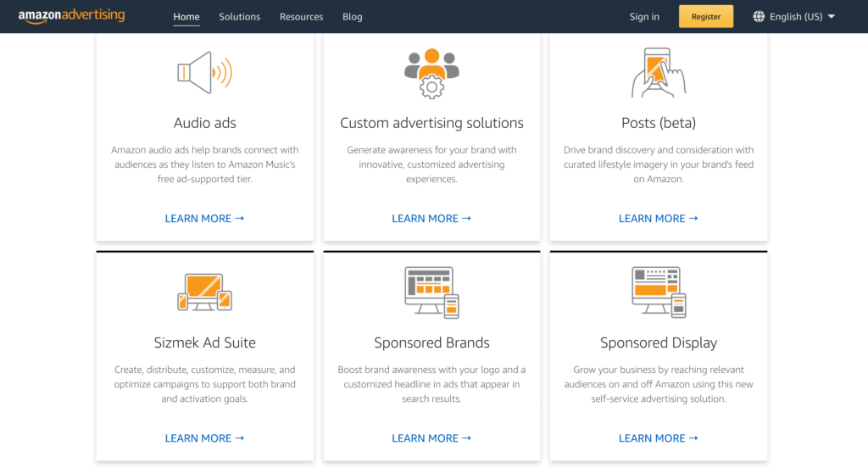Follow Learn More under Sponsored Brands
Screen dimensions: 868x468
[431, 438]
